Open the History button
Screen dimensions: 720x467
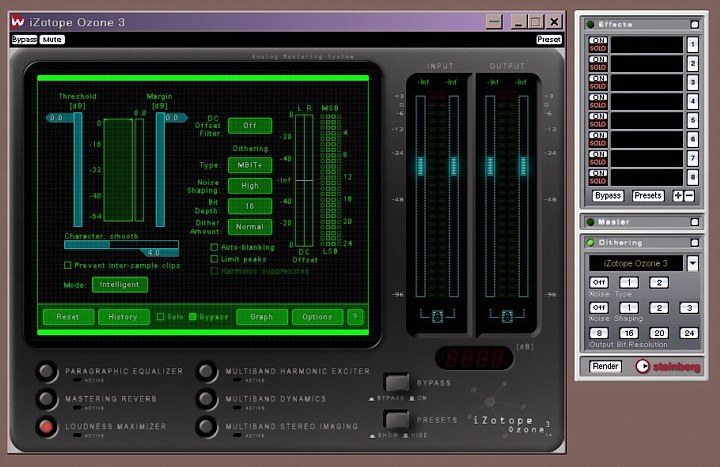tap(123, 317)
